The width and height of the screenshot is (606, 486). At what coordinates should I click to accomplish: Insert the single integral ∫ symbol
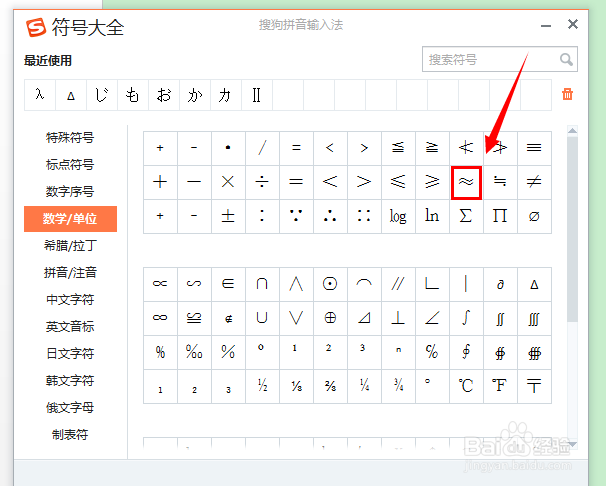click(x=466, y=318)
